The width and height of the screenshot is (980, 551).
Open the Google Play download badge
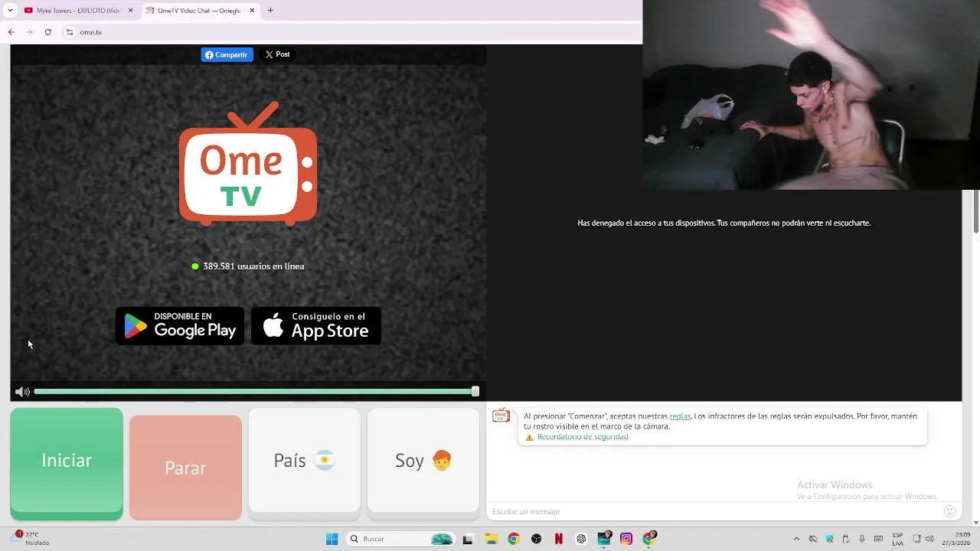[180, 326]
